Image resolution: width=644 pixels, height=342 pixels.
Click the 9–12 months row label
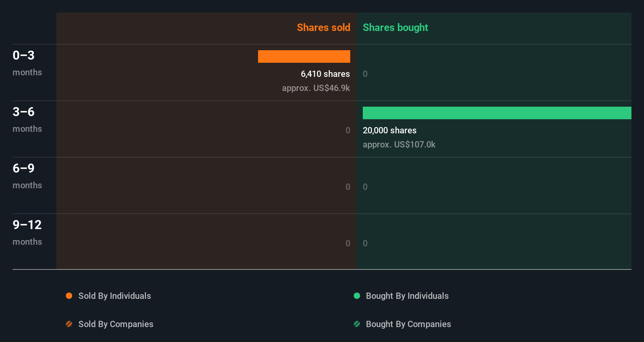point(27,232)
